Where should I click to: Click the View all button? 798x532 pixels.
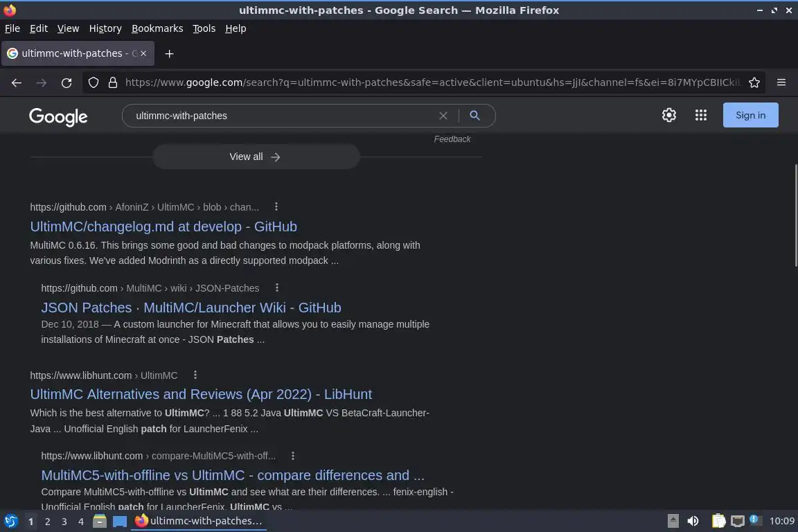[x=256, y=157]
